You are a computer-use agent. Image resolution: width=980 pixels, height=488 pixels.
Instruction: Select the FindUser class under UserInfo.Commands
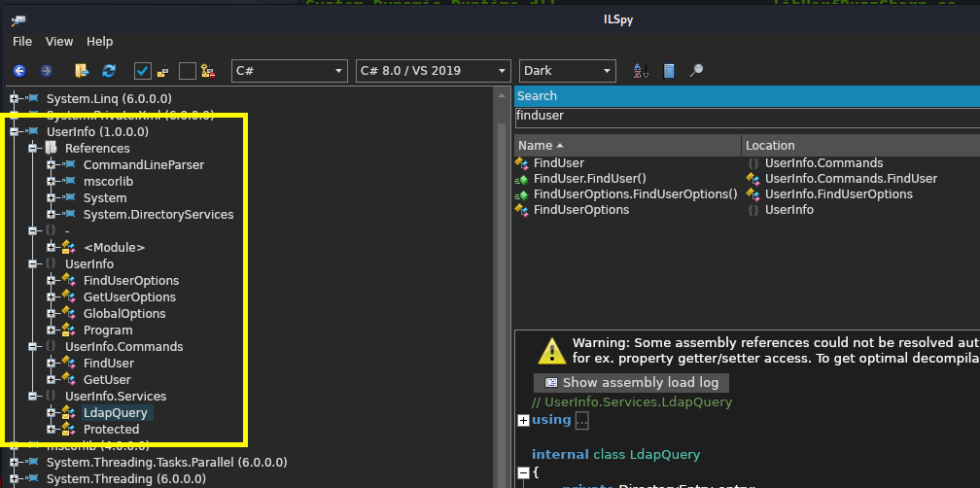coord(109,363)
